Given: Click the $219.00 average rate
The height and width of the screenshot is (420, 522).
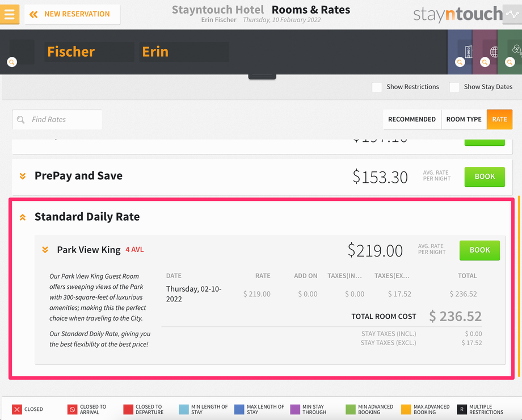Looking at the screenshot, I should pos(375,250).
